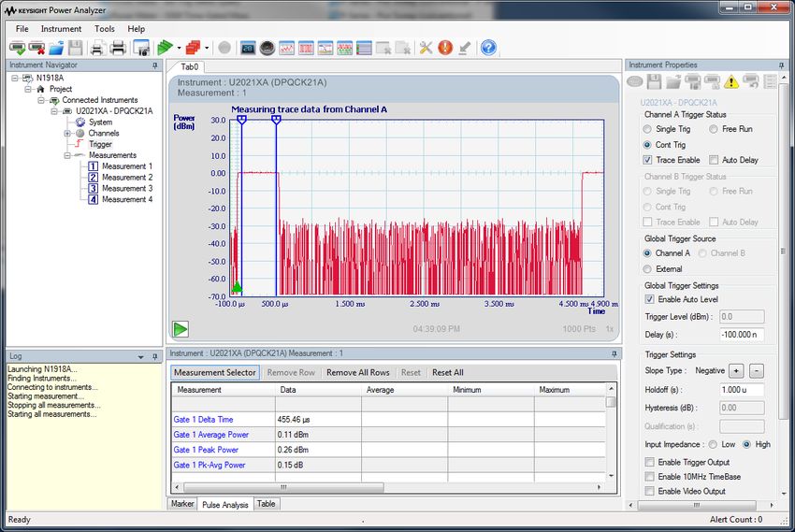The height and width of the screenshot is (532, 795).
Task: Open settings with the wrench tools icon
Action: point(426,48)
